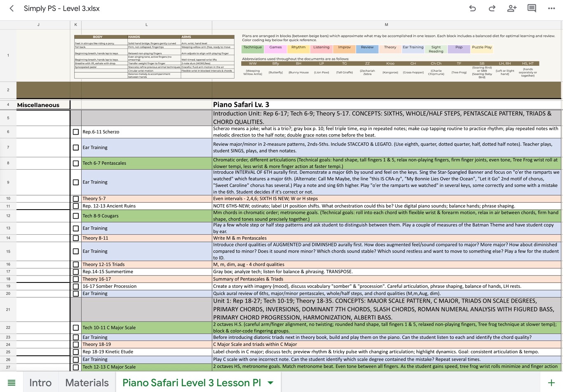Toggle the Tech 8-9 Cougars checkbox
Viewport: 563px width, 392px height.
[x=76, y=216]
